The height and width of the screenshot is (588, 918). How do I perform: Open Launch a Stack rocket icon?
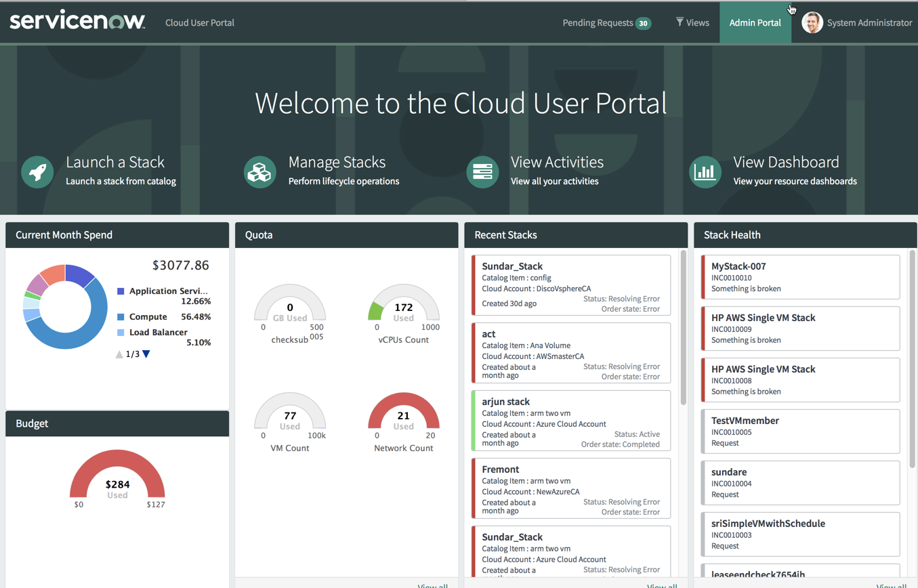pos(38,172)
